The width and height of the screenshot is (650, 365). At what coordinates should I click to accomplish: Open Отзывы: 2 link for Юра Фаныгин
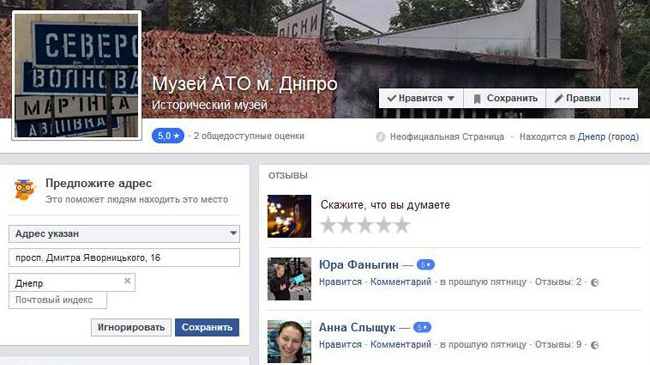point(558,282)
